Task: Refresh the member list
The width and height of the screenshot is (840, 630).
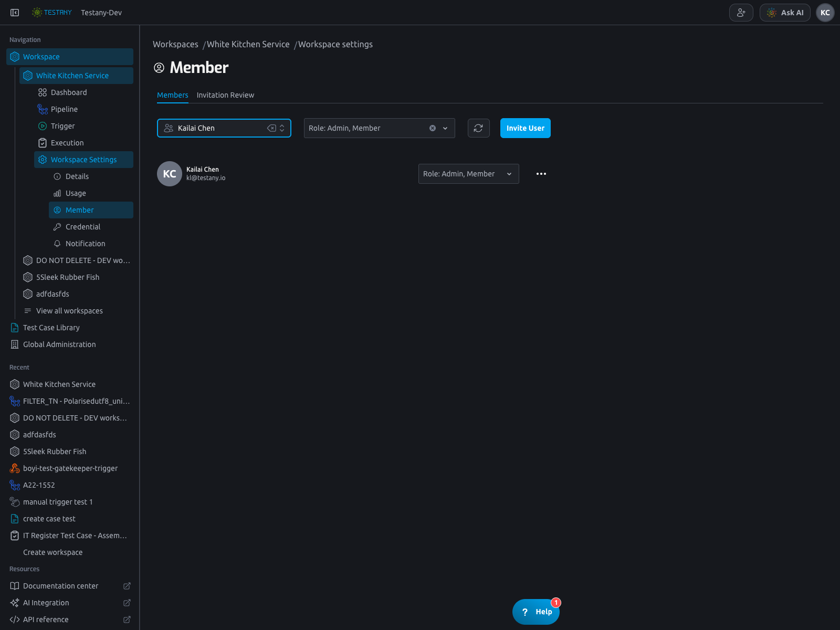Action: 479,128
